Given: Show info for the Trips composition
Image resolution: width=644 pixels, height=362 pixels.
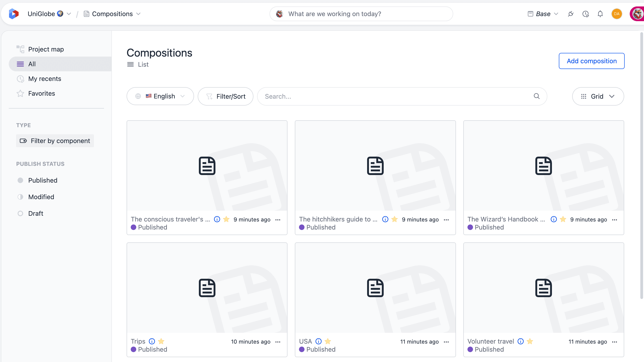Looking at the screenshot, I should click(152, 341).
